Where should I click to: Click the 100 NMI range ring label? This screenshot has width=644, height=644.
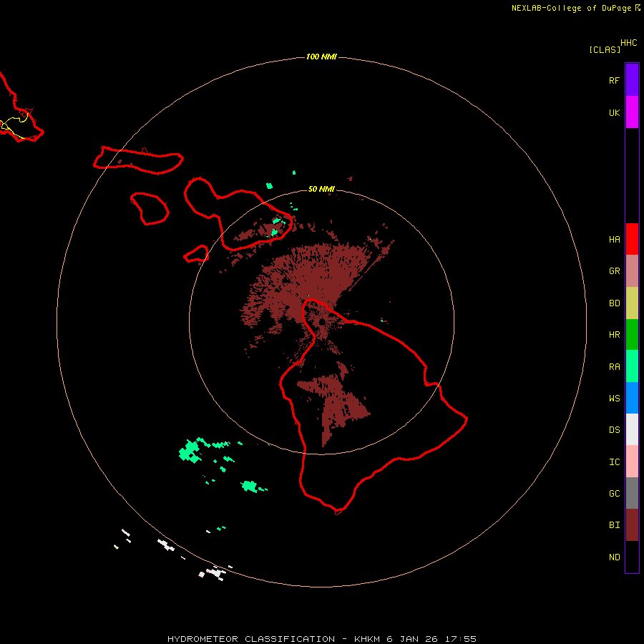pos(321,57)
